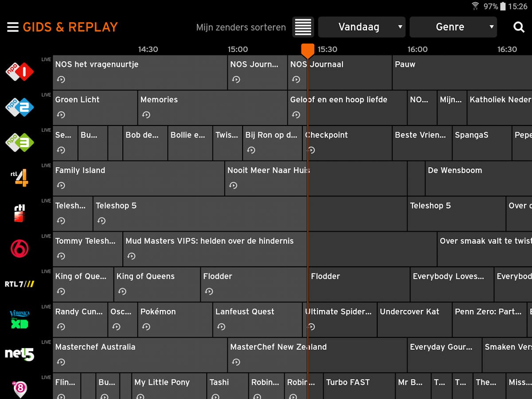The image size is (532, 399).
Task: Open the second Flodder episode
Action: [359, 285]
